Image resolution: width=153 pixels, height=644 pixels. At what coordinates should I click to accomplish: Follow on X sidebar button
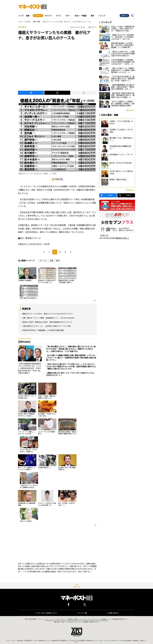pyautogui.click(x=126, y=195)
